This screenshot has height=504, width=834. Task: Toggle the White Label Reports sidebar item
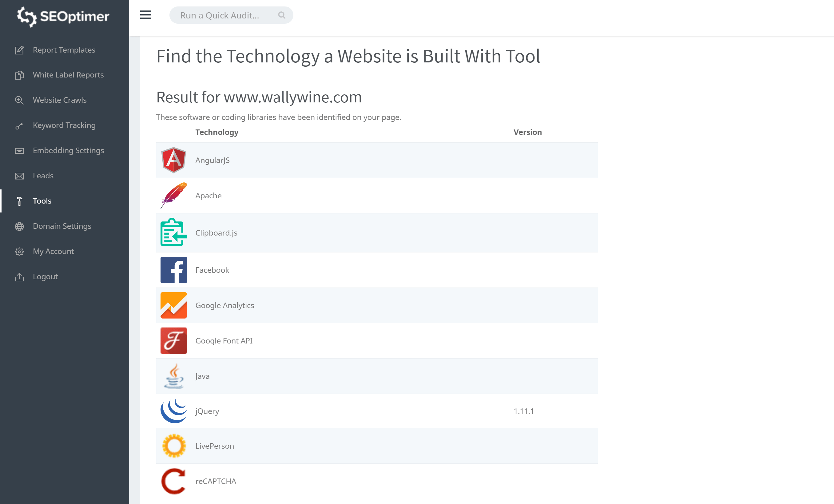[x=69, y=74]
